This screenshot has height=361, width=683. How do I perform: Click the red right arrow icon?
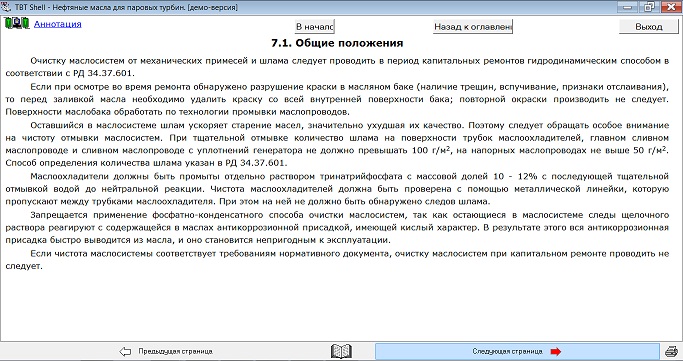tap(556, 351)
